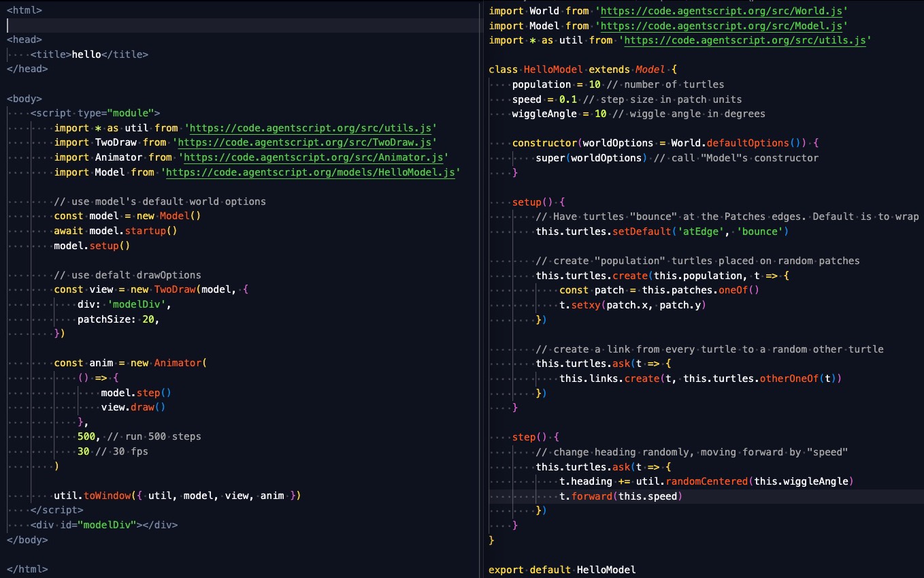Click the 'bounce' string in setDefault call

coord(762,231)
